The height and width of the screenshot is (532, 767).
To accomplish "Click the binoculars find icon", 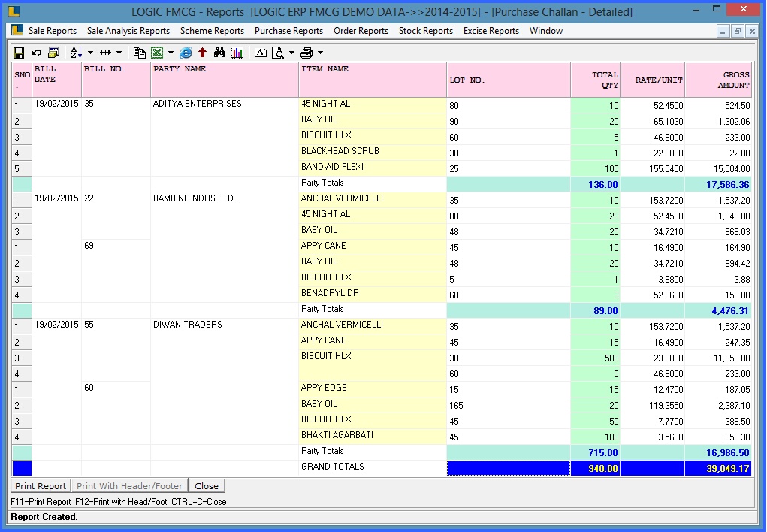I will 219,53.
